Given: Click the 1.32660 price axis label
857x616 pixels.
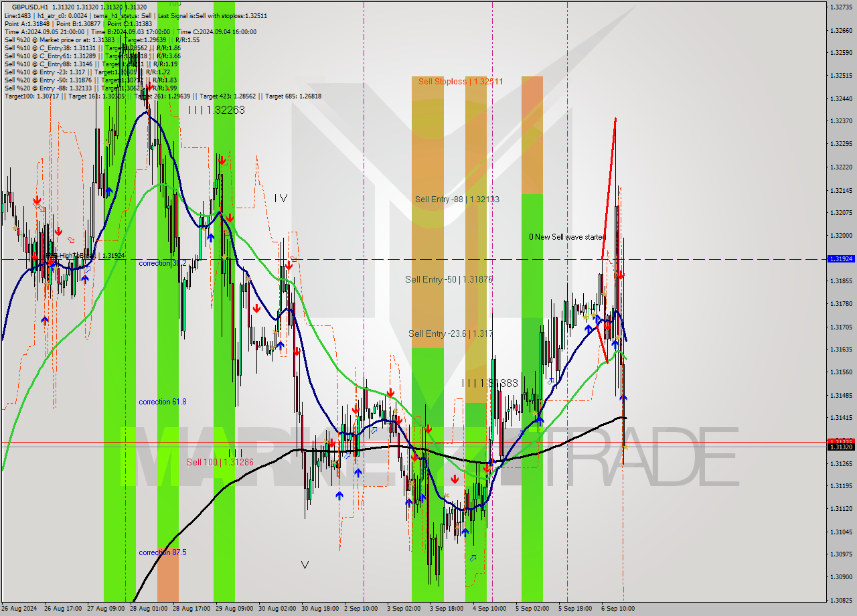Looking at the screenshot, I should tap(840, 30).
